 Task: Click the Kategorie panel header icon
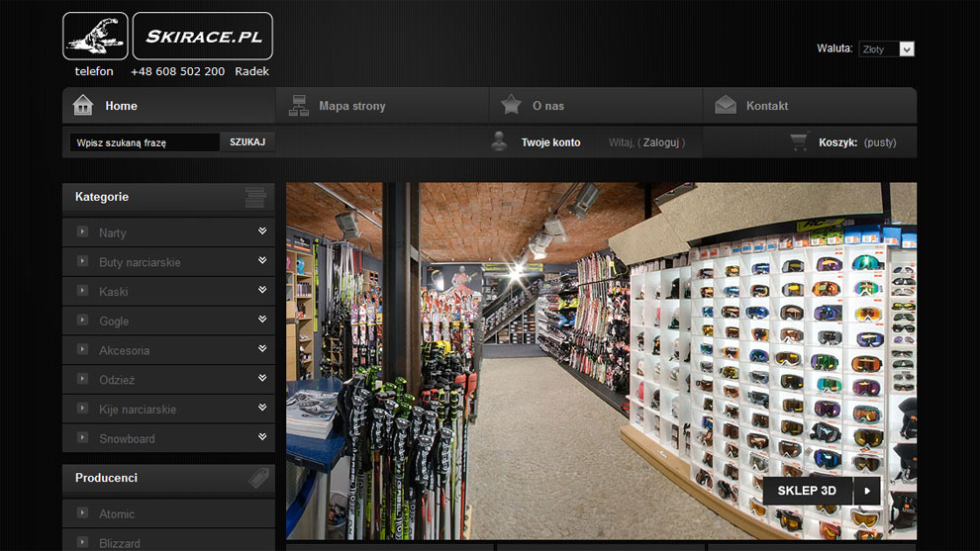255,197
